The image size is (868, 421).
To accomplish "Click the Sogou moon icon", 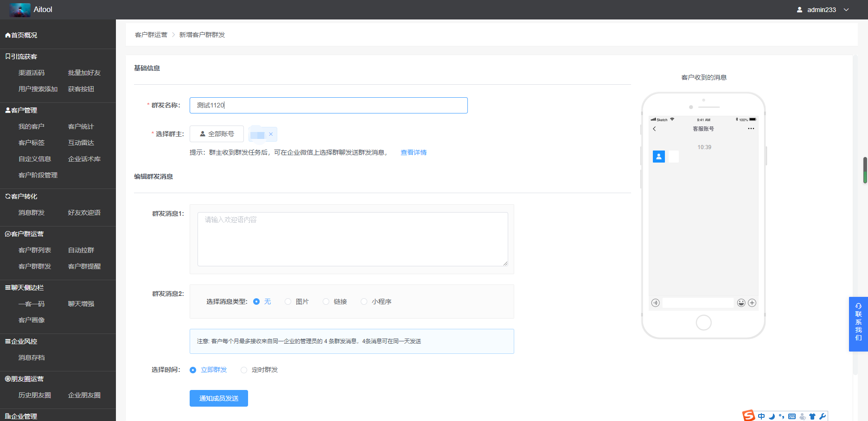I will point(772,416).
